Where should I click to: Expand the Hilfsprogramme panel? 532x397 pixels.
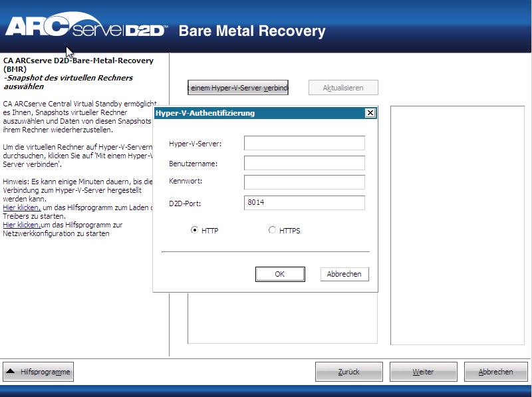coord(39,372)
